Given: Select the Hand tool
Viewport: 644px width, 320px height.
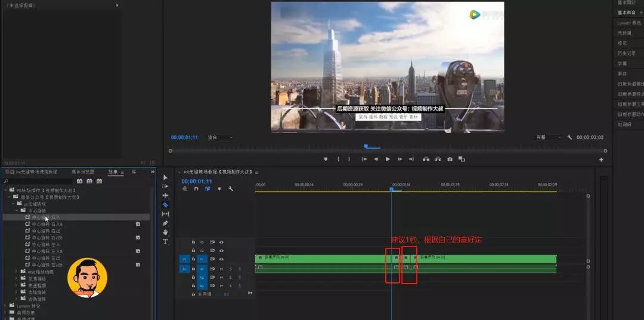Looking at the screenshot, I should [x=165, y=232].
